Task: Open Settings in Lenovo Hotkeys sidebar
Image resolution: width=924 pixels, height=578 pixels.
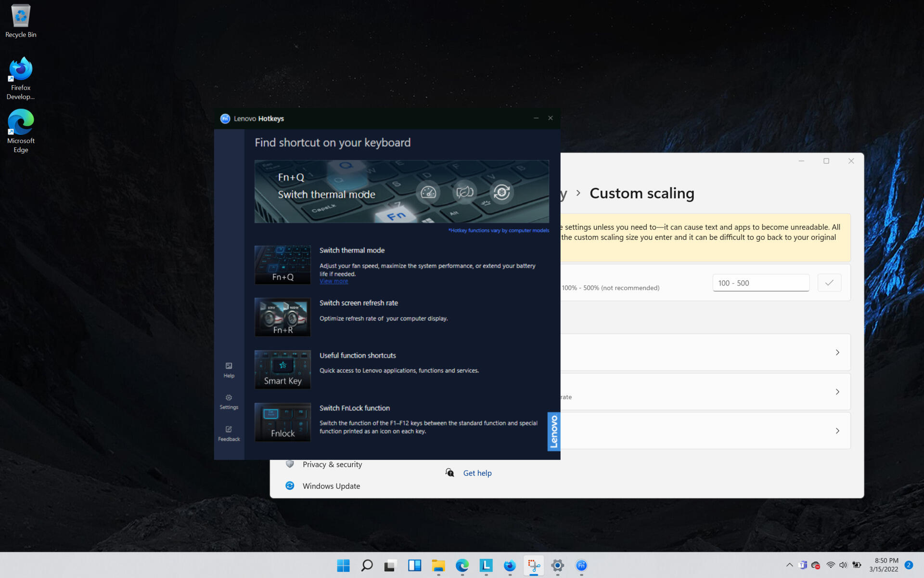Action: [229, 402]
